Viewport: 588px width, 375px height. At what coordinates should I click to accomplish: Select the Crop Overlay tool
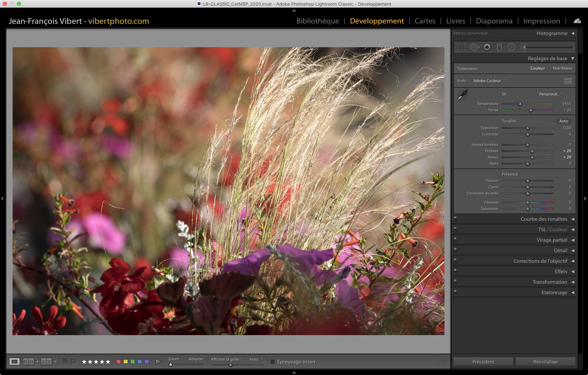pyautogui.click(x=461, y=47)
